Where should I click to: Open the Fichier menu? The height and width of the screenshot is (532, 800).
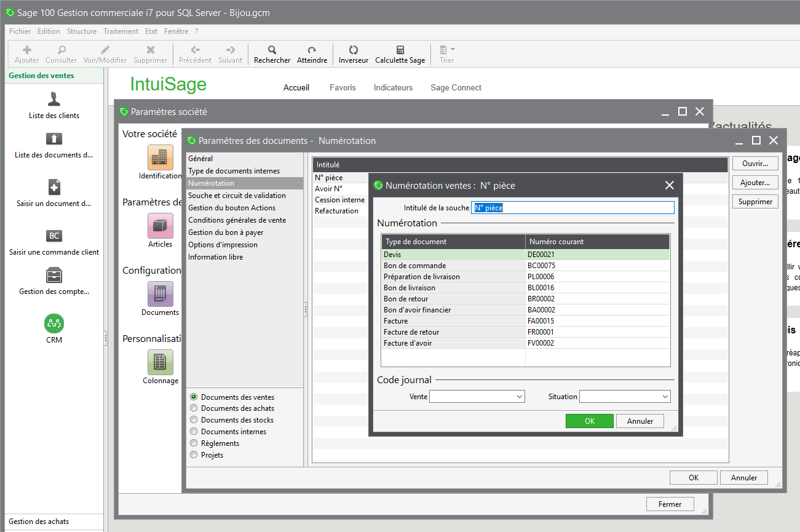[x=20, y=31]
